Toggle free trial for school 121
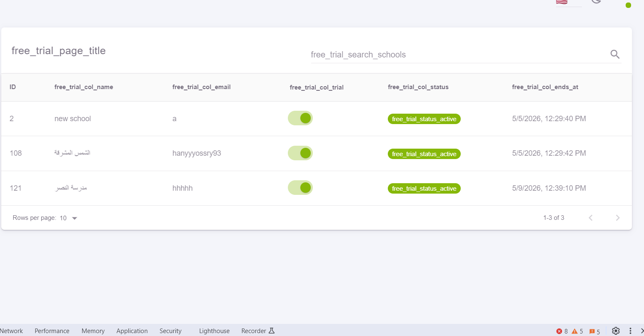 click(300, 188)
